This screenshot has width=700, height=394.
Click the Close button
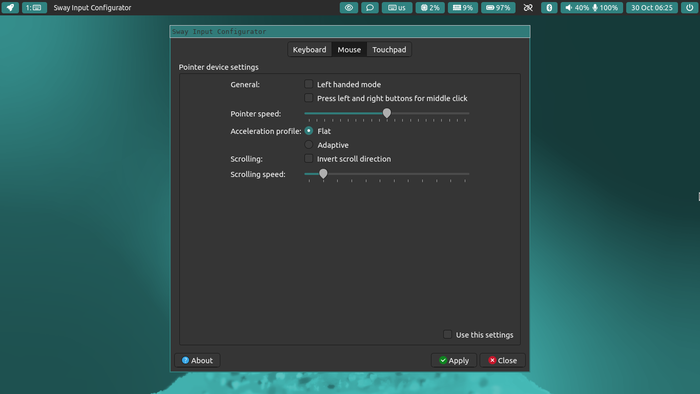pyautogui.click(x=503, y=360)
